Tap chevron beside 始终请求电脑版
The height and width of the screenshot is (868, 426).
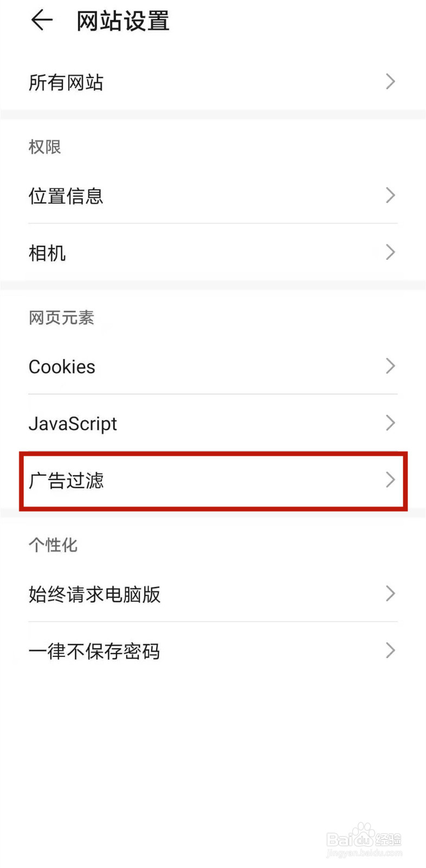click(390, 593)
